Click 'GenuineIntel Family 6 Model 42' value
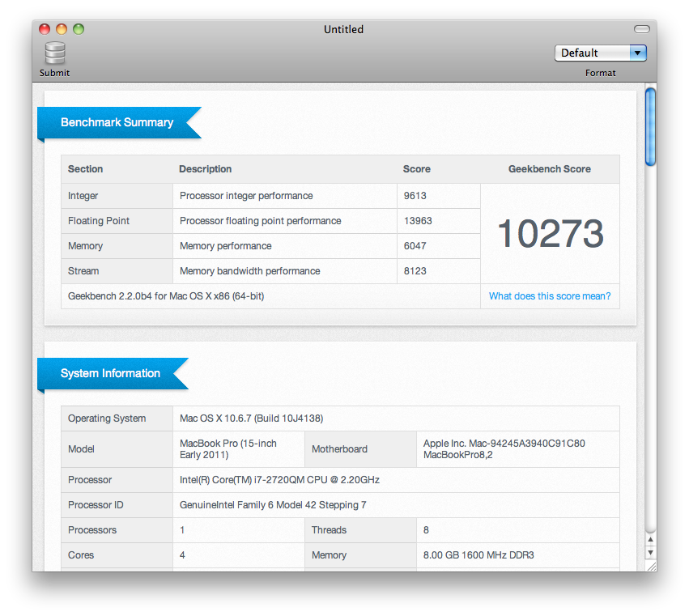 (x=273, y=505)
